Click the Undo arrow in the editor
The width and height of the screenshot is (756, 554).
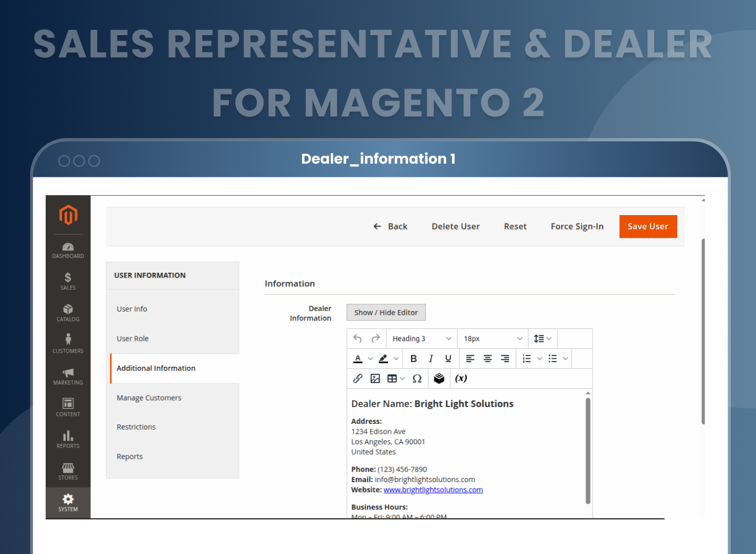[x=358, y=338]
